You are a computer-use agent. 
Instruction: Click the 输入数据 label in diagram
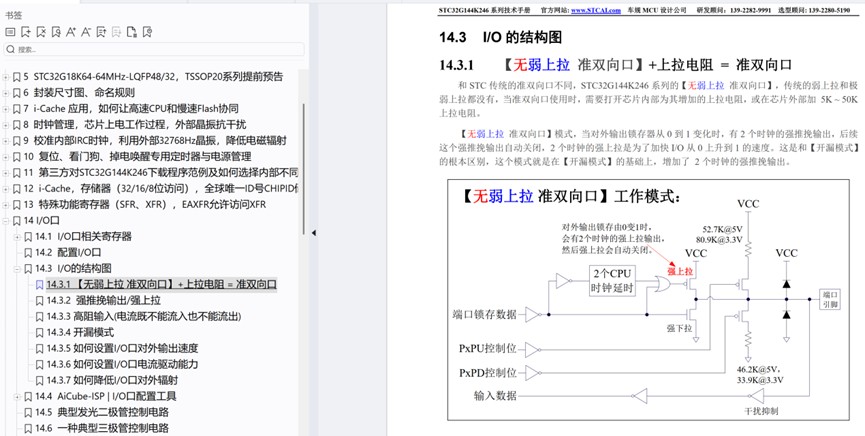[495, 395]
